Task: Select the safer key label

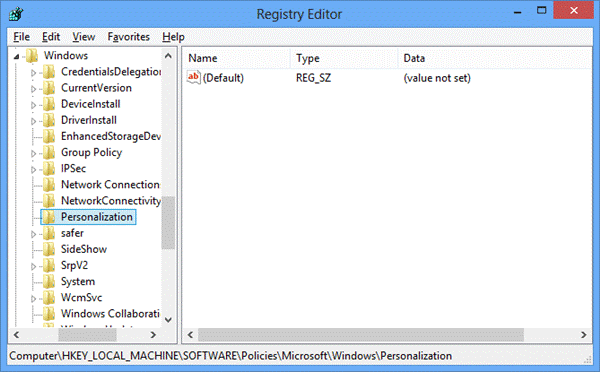Action: 72,233
